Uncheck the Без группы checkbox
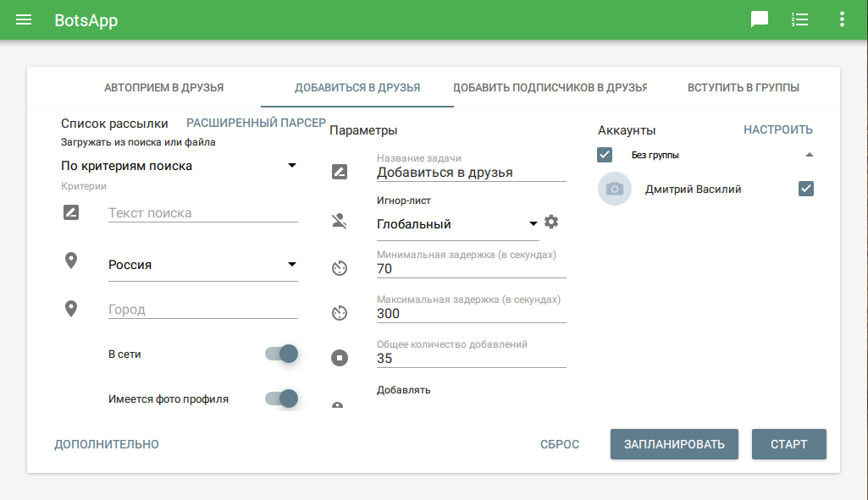This screenshot has height=500, width=868. click(605, 155)
